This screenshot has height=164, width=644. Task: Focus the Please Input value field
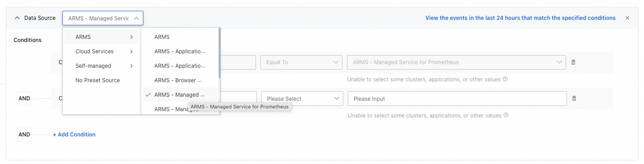(x=457, y=98)
